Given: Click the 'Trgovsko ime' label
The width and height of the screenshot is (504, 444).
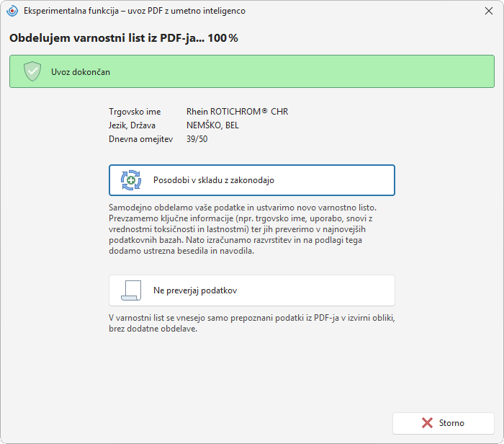Looking at the screenshot, I should (135, 112).
